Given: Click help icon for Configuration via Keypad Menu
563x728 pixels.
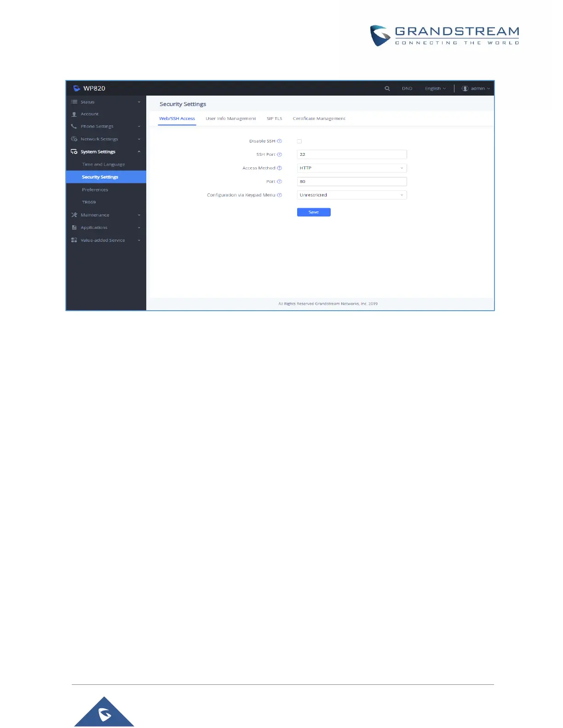Looking at the screenshot, I should pyautogui.click(x=279, y=195).
